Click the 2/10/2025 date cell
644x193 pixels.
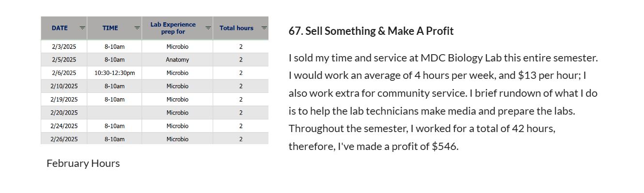[x=64, y=86]
